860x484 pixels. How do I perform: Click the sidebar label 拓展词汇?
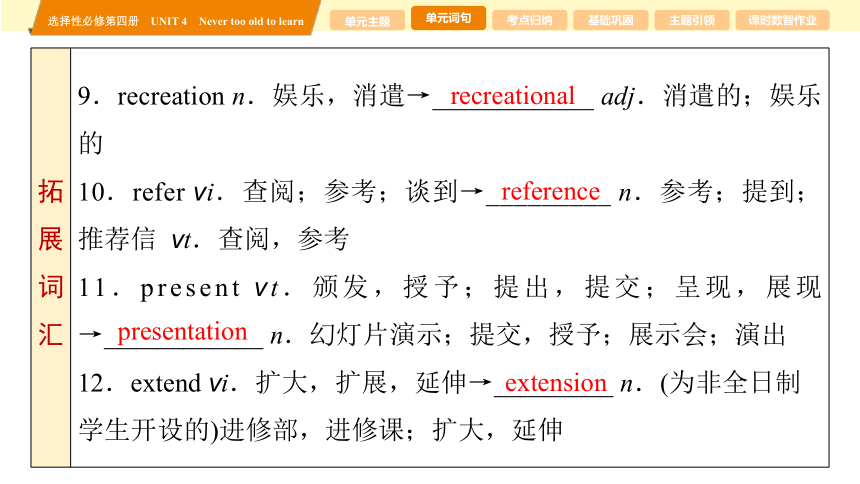[50, 263]
